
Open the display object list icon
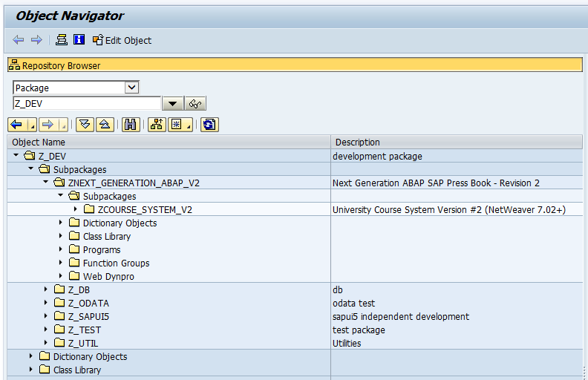coord(62,40)
